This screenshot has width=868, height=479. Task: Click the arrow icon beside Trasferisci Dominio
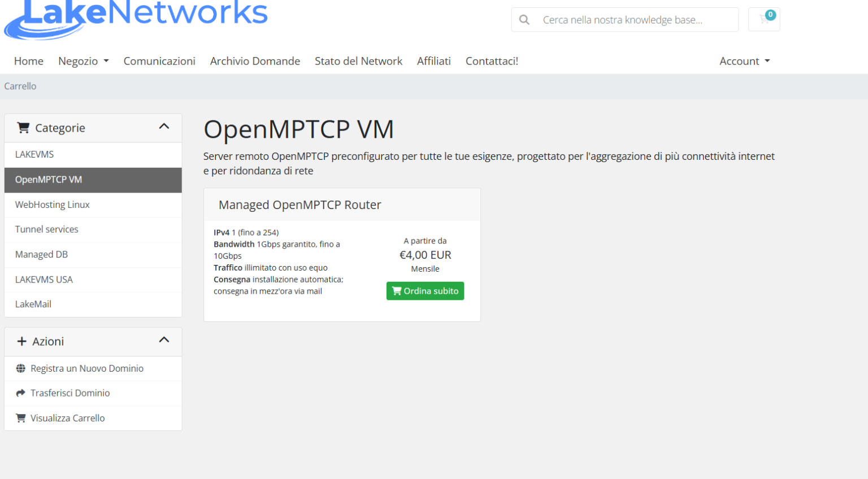point(21,393)
